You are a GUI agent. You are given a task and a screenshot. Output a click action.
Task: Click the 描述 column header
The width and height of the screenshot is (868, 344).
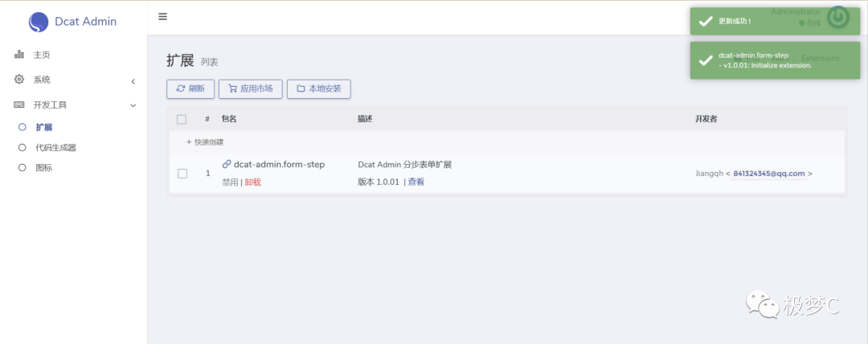(365, 118)
